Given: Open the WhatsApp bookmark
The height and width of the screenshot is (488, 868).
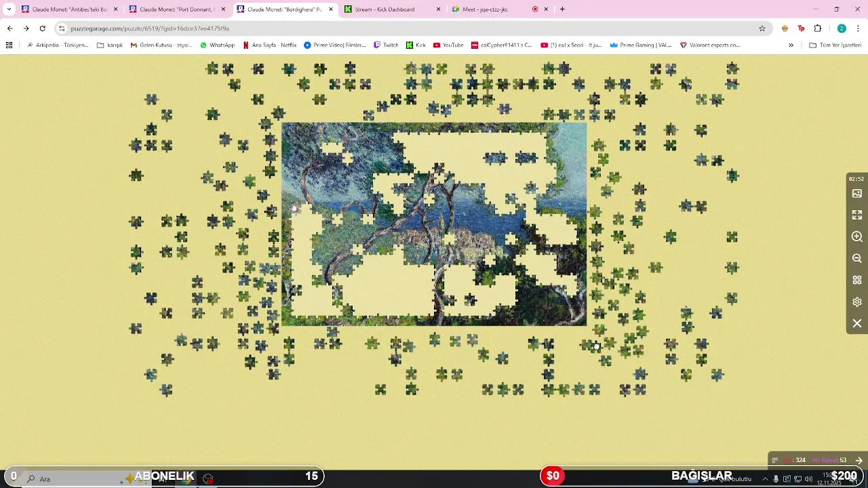Looking at the screenshot, I should pyautogui.click(x=217, y=45).
